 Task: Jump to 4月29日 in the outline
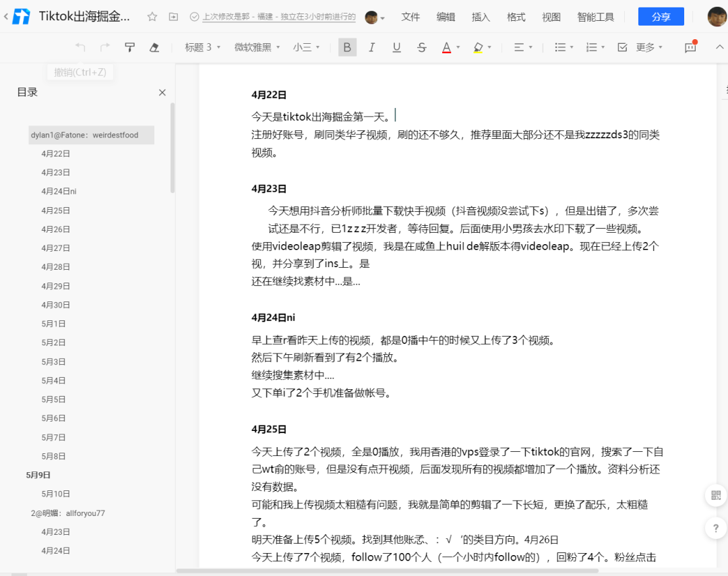[x=56, y=286]
